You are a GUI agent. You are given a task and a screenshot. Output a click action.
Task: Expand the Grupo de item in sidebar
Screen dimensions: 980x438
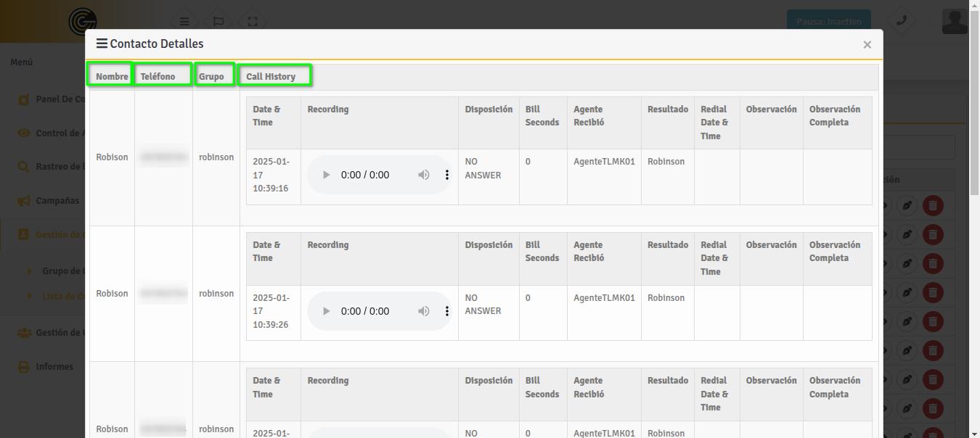(29, 270)
